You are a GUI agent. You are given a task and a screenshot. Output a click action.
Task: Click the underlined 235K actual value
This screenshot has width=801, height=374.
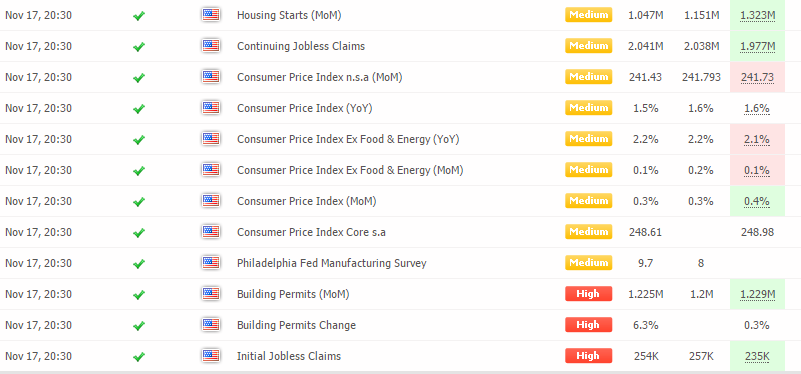(x=758, y=356)
